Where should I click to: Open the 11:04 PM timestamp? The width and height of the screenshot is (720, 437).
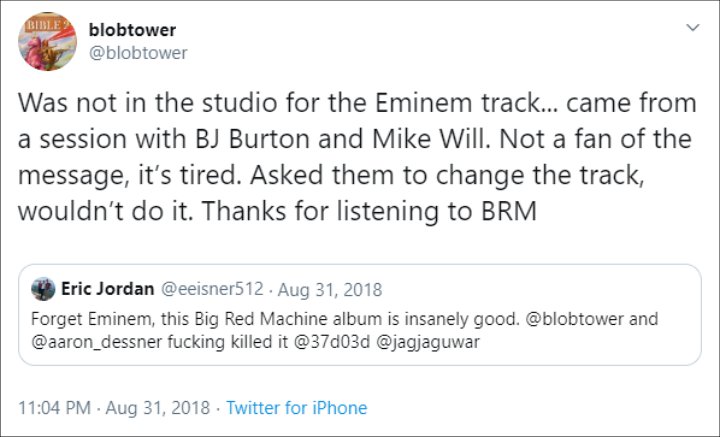(x=54, y=408)
